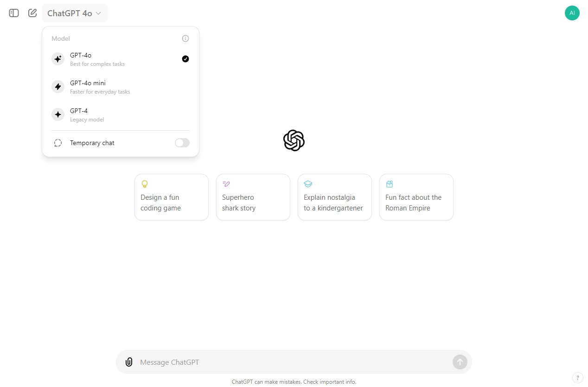Toggle the sidebar panel icon
588x387 pixels.
pyautogui.click(x=14, y=13)
